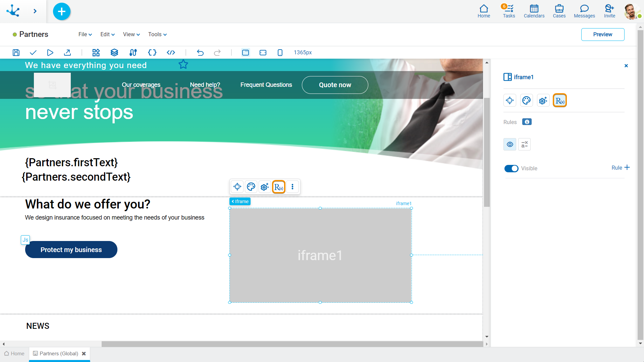The width and height of the screenshot is (644, 362).
Task: Toggle the Visible switch
Action: click(x=512, y=168)
